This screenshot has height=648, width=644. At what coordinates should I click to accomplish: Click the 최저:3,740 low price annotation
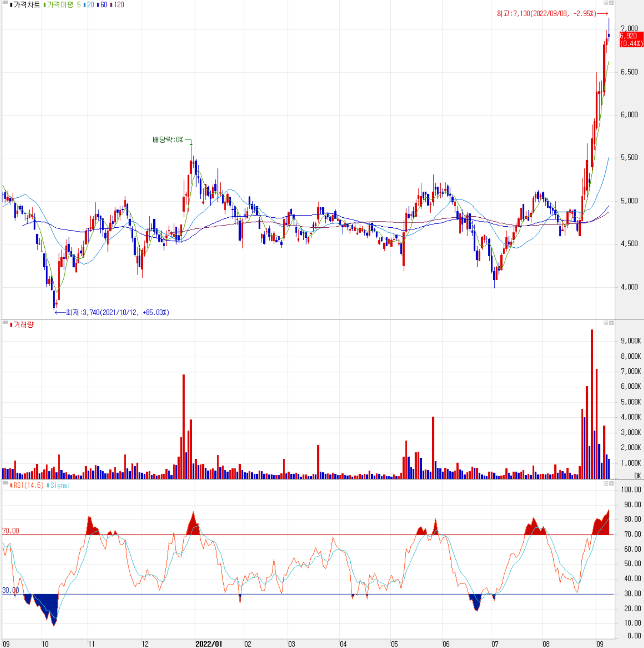tap(117, 313)
